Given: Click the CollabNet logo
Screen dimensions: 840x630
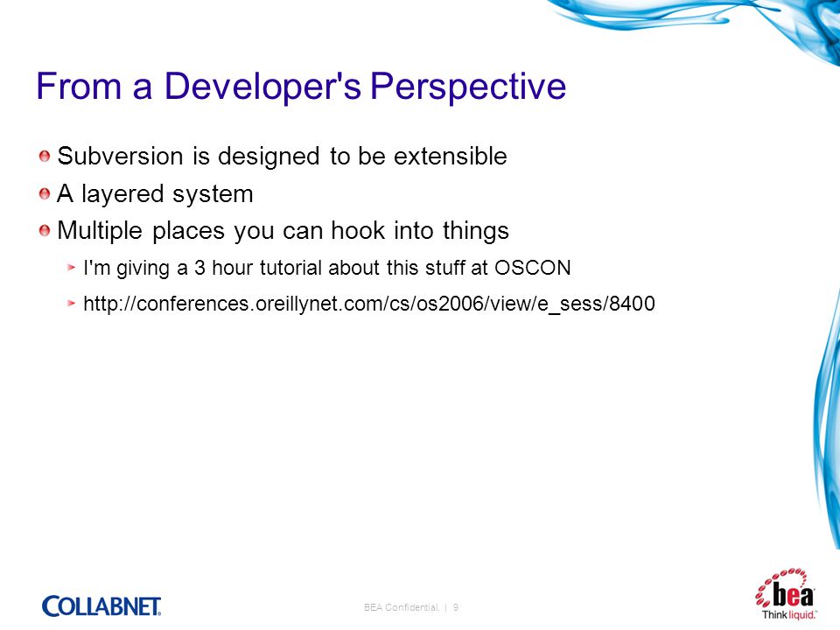Looking at the screenshot, I should coord(101,605).
